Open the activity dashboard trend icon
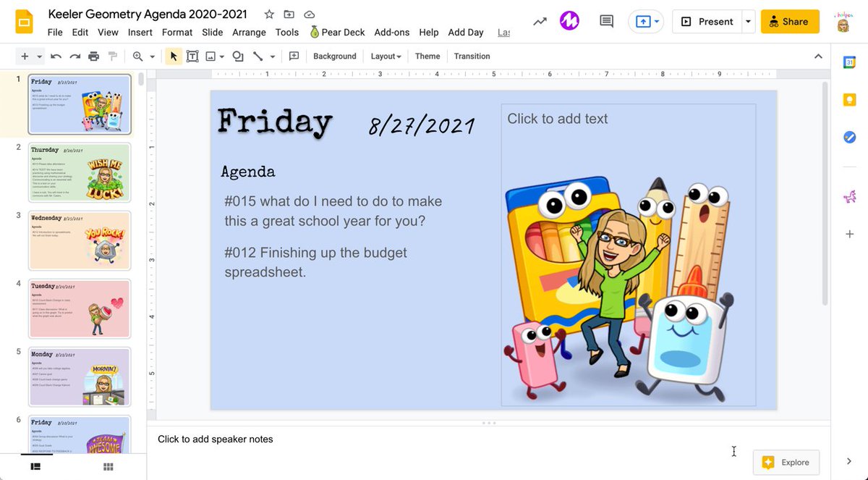This screenshot has width=868, height=480. tap(540, 22)
